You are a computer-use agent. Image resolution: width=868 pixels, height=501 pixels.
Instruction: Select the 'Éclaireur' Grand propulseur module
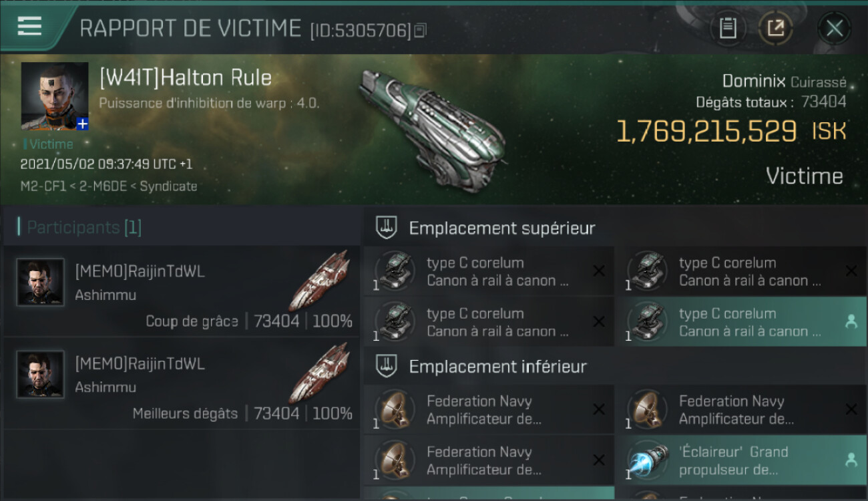[741, 460]
